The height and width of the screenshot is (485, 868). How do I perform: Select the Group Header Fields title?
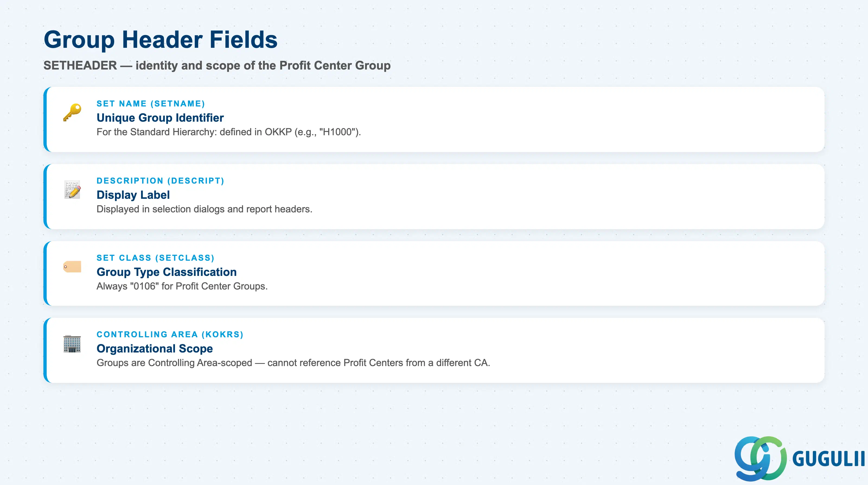pos(160,40)
